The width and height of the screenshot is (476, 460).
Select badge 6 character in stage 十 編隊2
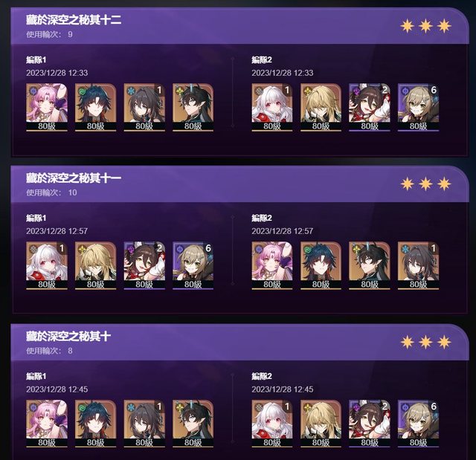pos(418,424)
